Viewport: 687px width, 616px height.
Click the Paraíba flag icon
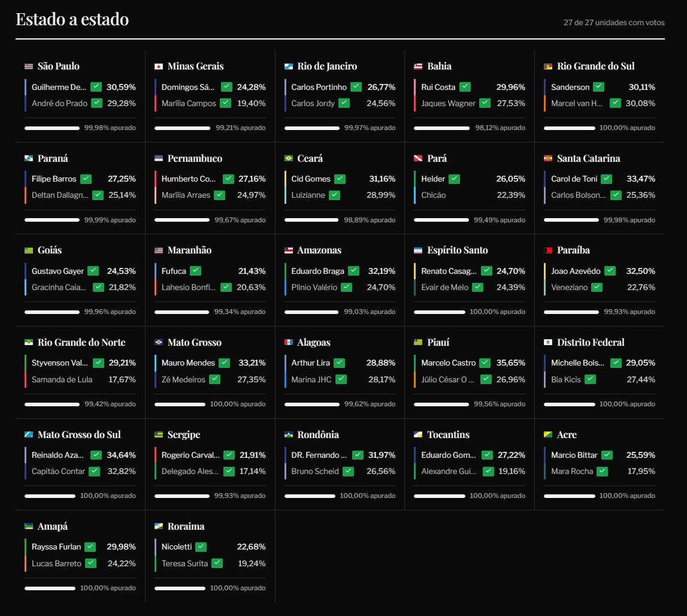point(547,250)
